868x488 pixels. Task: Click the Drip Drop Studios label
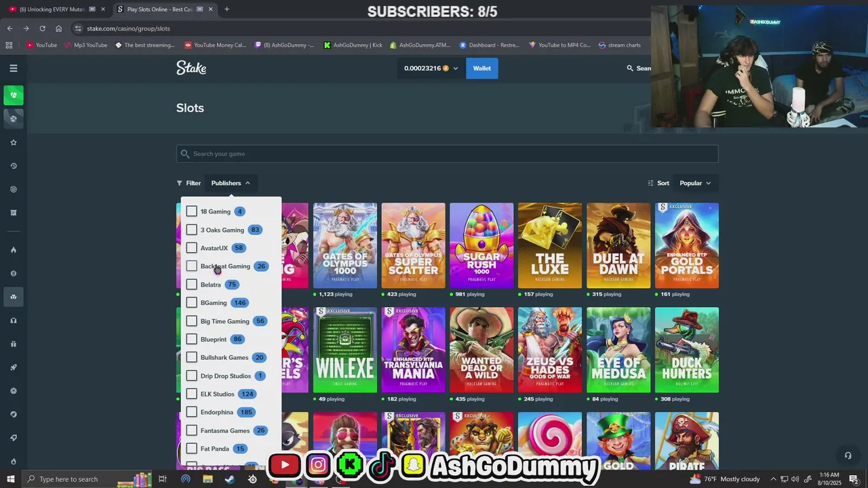226,376
